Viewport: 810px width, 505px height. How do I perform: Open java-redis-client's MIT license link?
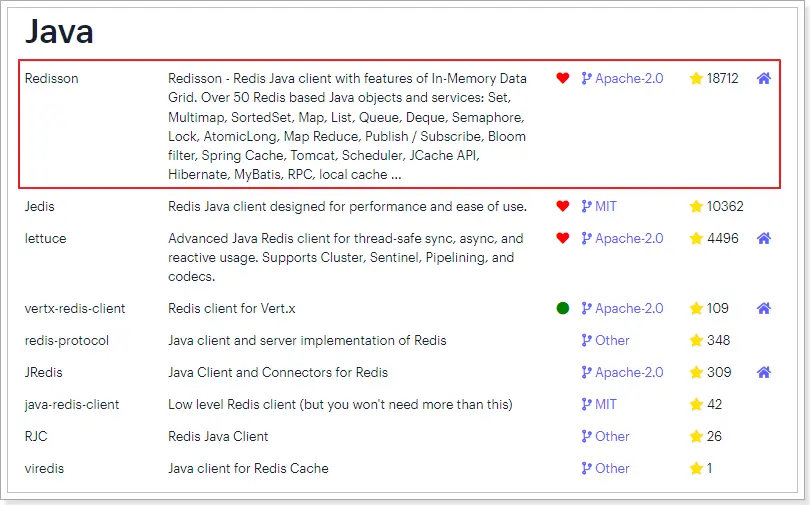pyautogui.click(x=599, y=404)
